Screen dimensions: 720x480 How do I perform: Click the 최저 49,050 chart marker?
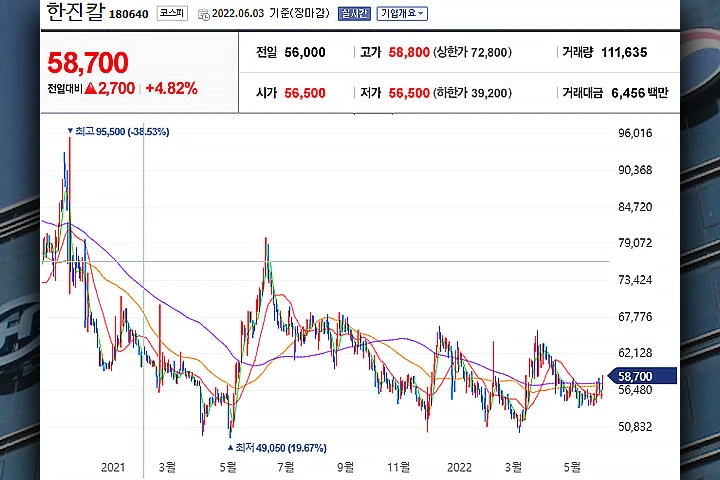click(x=277, y=447)
